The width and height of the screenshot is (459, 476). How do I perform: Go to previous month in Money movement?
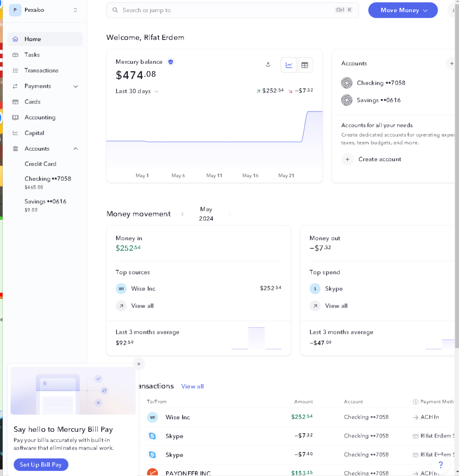tap(182, 214)
